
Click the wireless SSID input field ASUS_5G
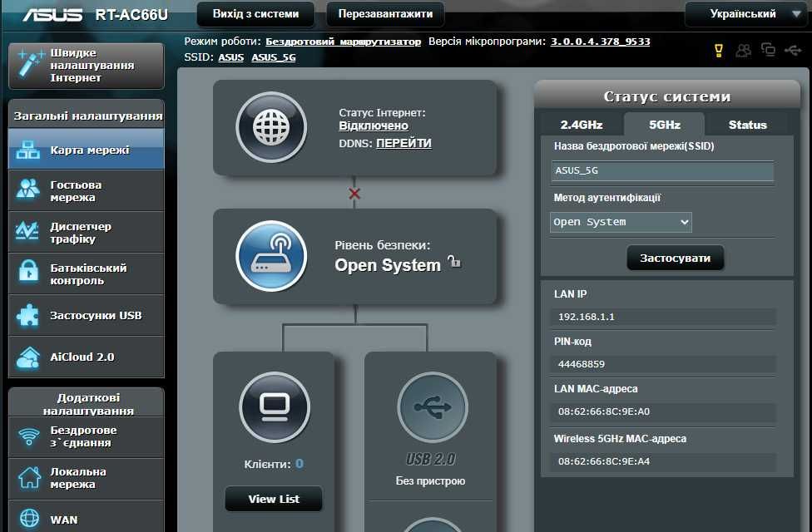pyautogui.click(x=662, y=170)
